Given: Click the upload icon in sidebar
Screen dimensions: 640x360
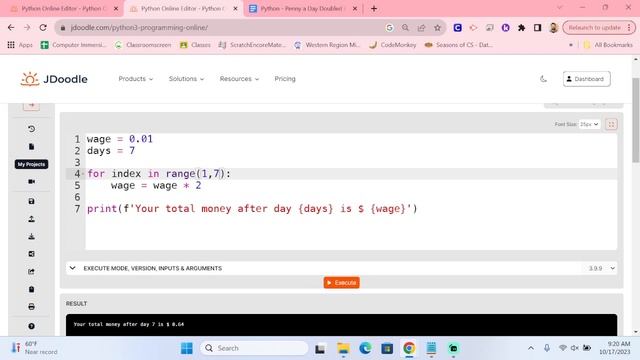Looking at the screenshot, I should pyautogui.click(x=31, y=219).
